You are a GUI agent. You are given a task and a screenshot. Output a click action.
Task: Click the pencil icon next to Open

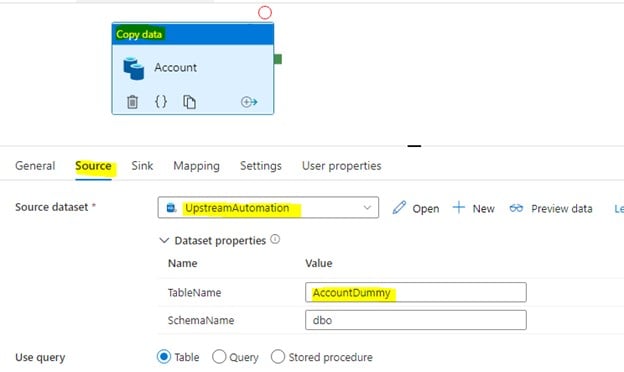point(399,208)
